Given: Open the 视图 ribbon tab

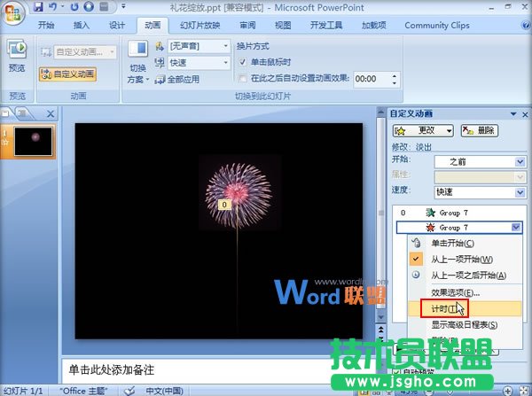Looking at the screenshot, I should (283, 26).
